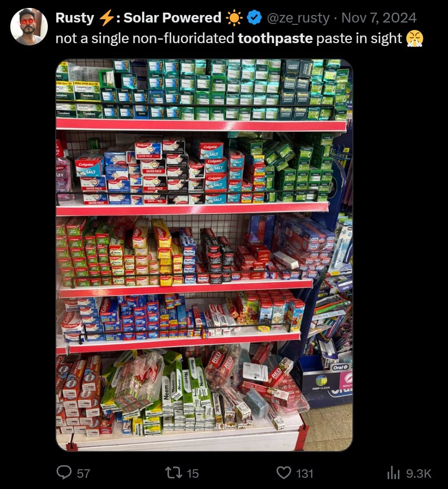Click the 131 likes count
448x489 pixels.
[305, 474]
